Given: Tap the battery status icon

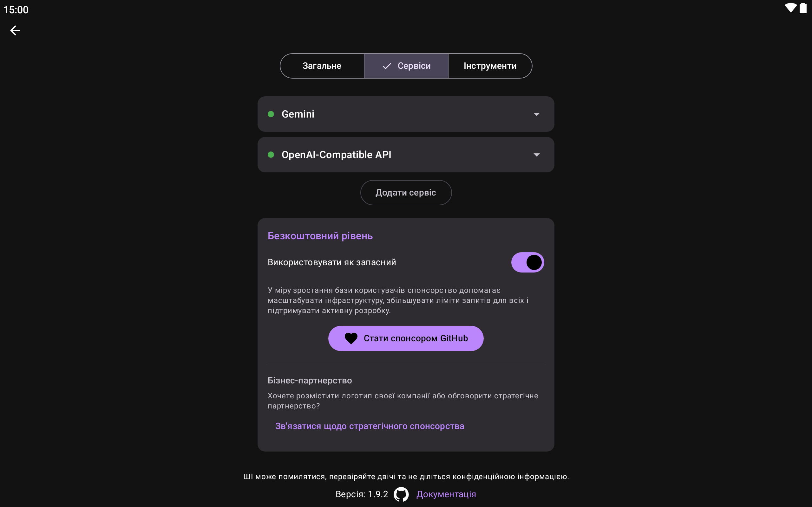Looking at the screenshot, I should point(803,8).
